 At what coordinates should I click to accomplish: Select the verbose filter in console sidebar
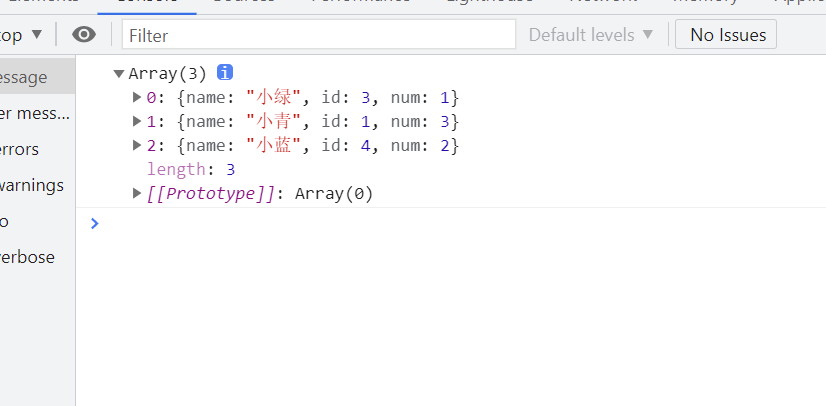pyautogui.click(x=27, y=257)
